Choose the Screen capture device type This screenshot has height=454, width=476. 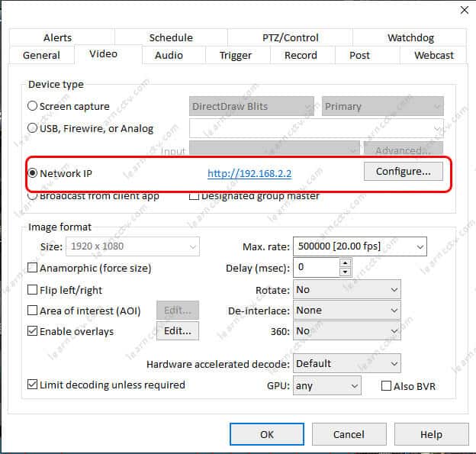click(x=33, y=107)
